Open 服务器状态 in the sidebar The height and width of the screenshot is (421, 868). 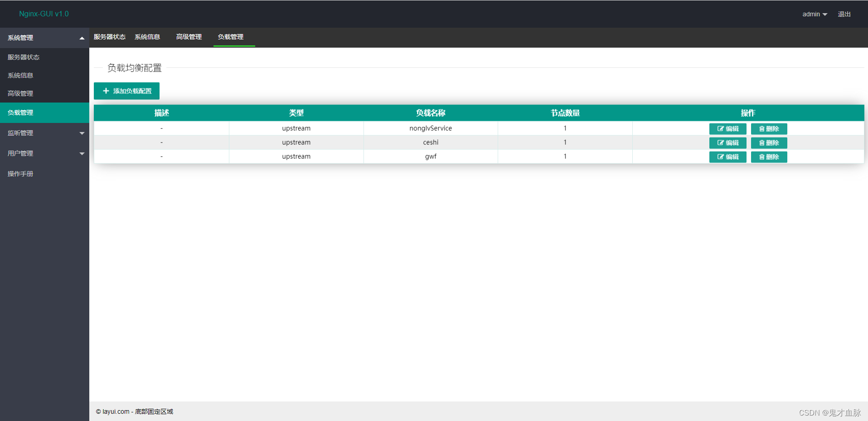click(x=44, y=57)
